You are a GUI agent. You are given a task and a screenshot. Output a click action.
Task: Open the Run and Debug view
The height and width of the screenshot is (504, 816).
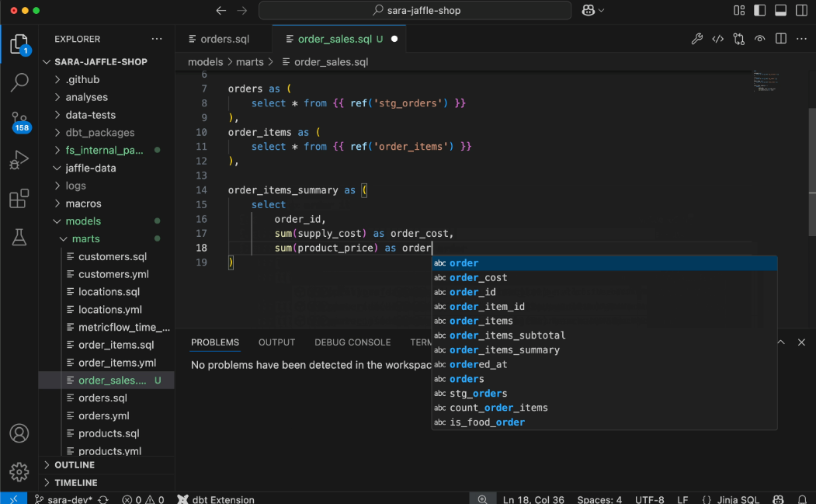(19, 160)
